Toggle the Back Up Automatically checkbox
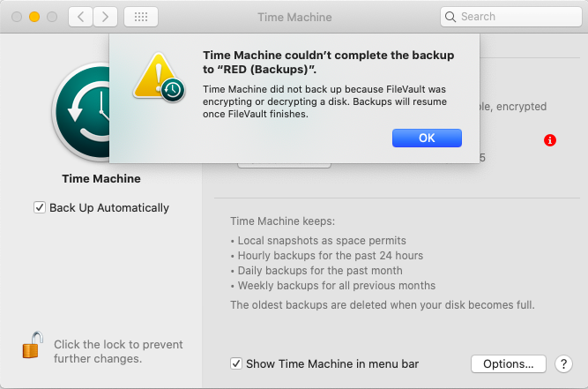 click(40, 207)
